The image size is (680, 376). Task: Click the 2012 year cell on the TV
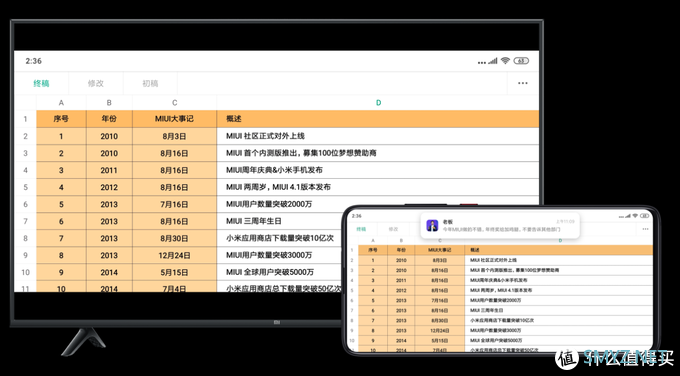109,187
